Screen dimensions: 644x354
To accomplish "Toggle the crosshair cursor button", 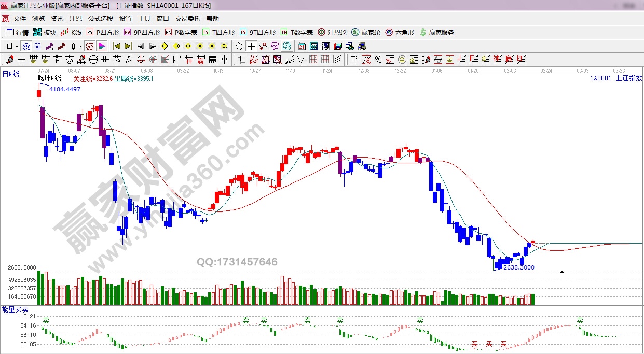I will (x=251, y=46).
